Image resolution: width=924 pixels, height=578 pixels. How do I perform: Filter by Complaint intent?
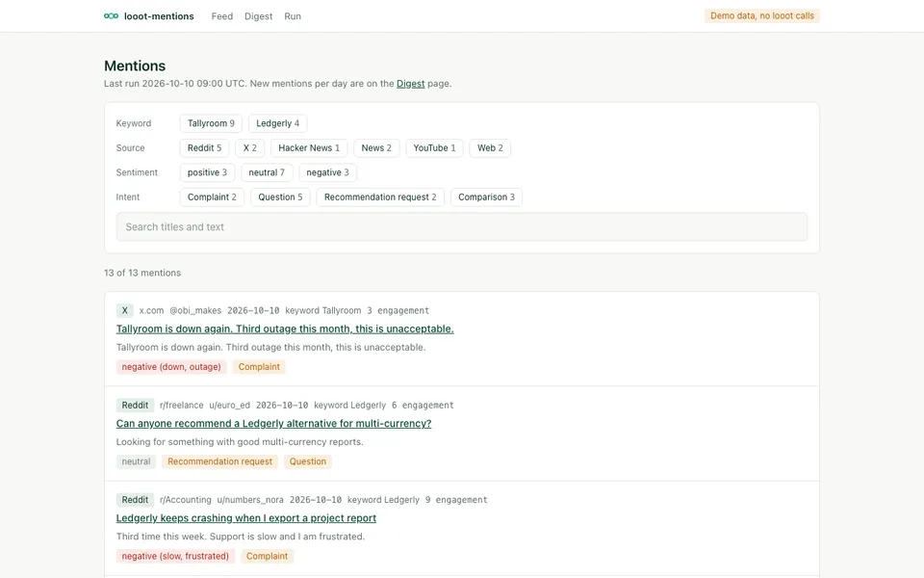[x=212, y=197]
